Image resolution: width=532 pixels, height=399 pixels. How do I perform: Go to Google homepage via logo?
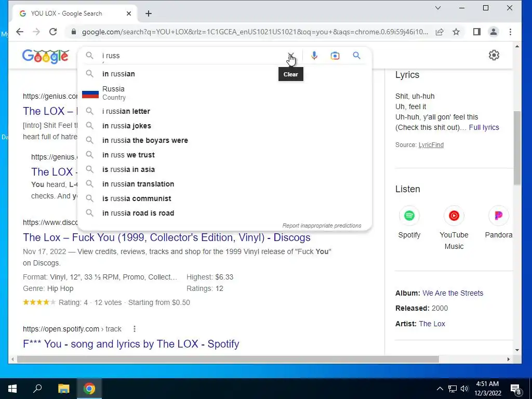point(46,56)
